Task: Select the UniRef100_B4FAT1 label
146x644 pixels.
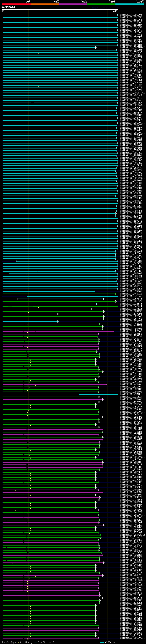Action: [131, 263]
